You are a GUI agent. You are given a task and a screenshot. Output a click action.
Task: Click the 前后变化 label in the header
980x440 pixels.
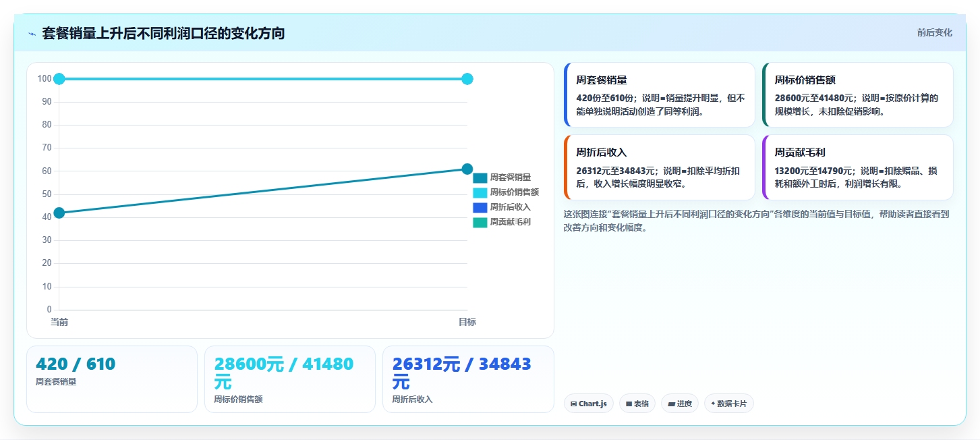point(934,32)
